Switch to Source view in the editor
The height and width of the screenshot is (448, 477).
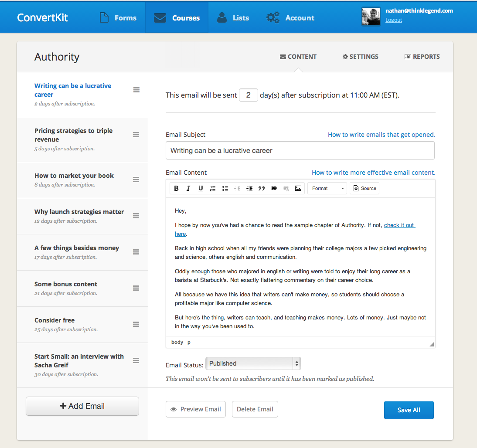tap(365, 188)
